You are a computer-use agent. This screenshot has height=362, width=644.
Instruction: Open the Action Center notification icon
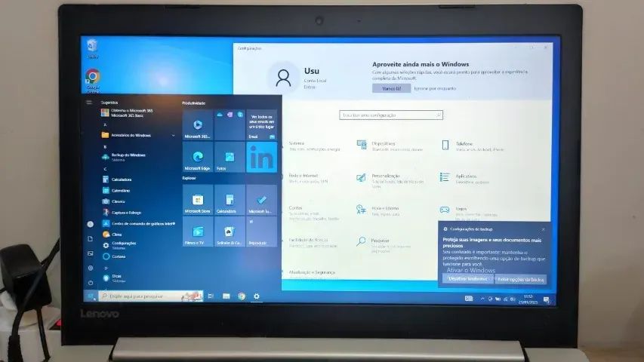tap(547, 300)
